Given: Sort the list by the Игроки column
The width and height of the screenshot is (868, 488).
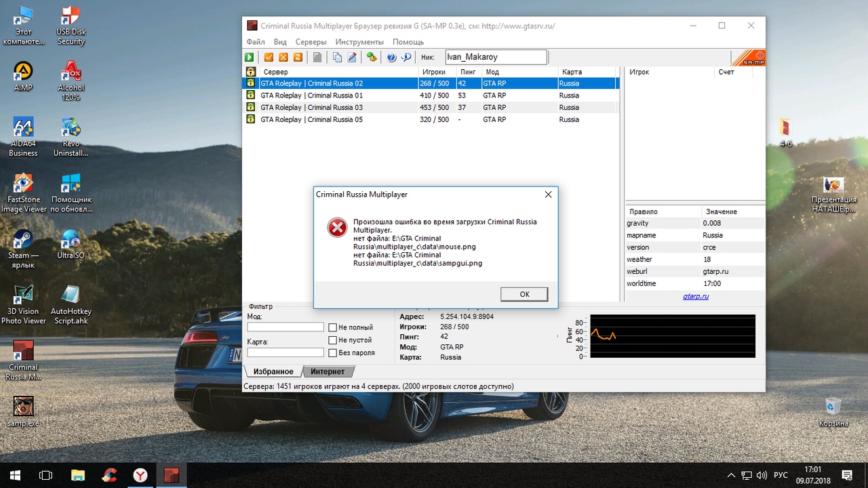Looking at the screenshot, I should (x=437, y=72).
